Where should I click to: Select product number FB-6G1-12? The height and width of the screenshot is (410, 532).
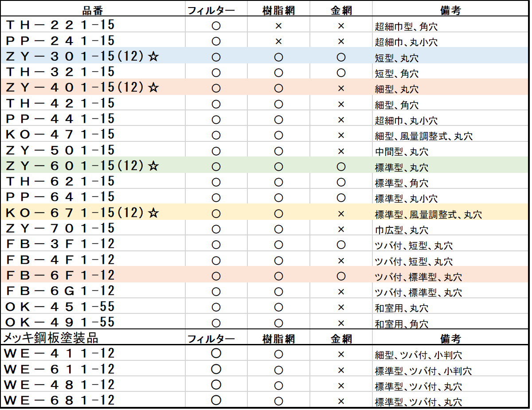pos(60,291)
